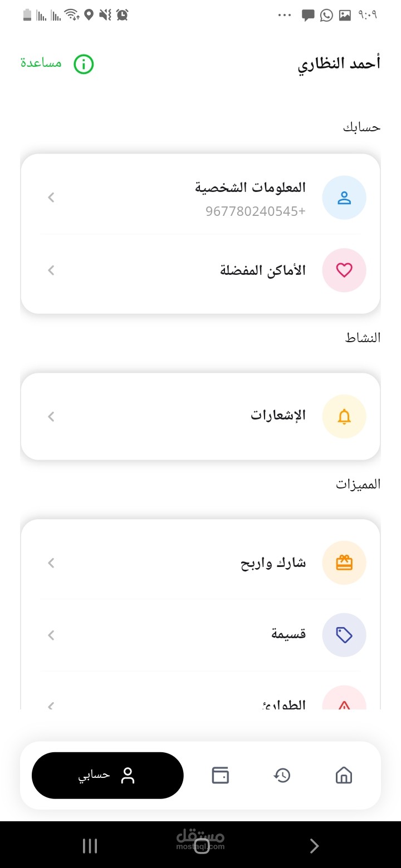Tap the pink heart favorite places icon
This screenshot has width=401, height=868.
pos(344,270)
